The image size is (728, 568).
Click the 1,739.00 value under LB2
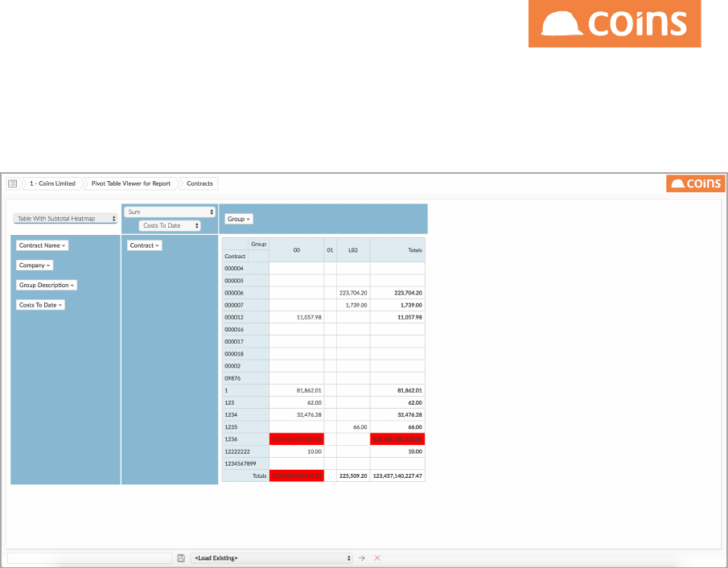pyautogui.click(x=356, y=305)
